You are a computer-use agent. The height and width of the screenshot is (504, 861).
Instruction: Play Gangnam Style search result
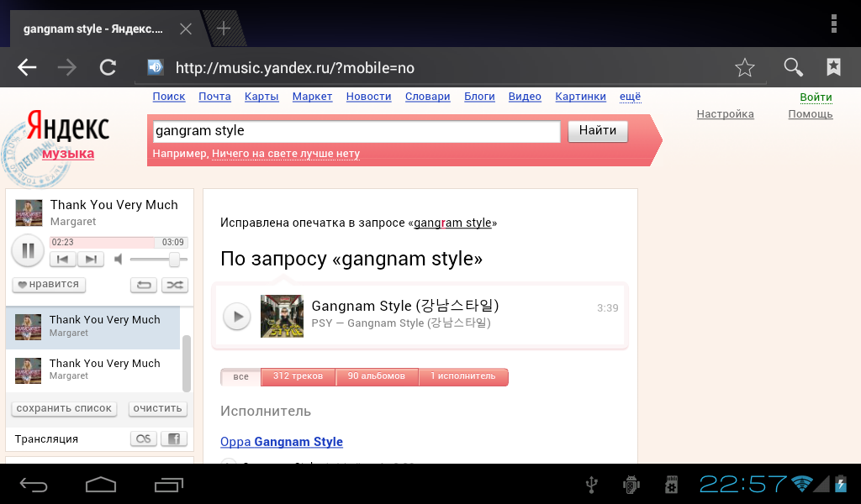click(x=237, y=317)
